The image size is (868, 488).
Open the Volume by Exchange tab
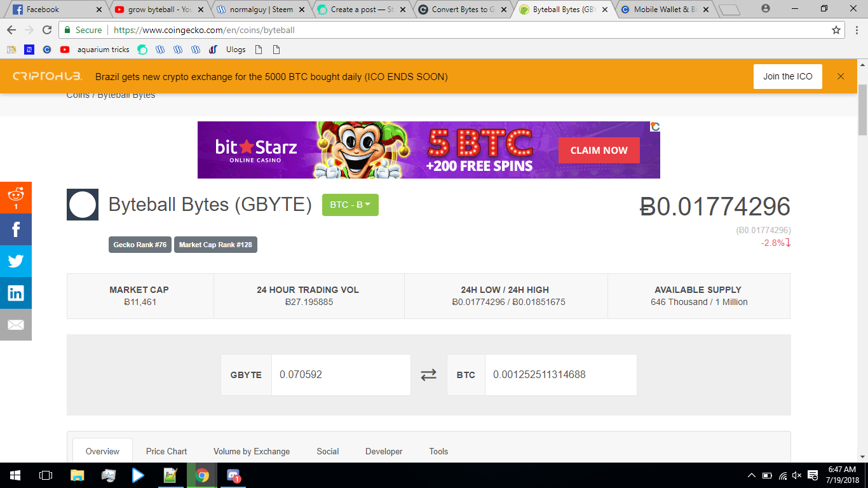coord(252,451)
